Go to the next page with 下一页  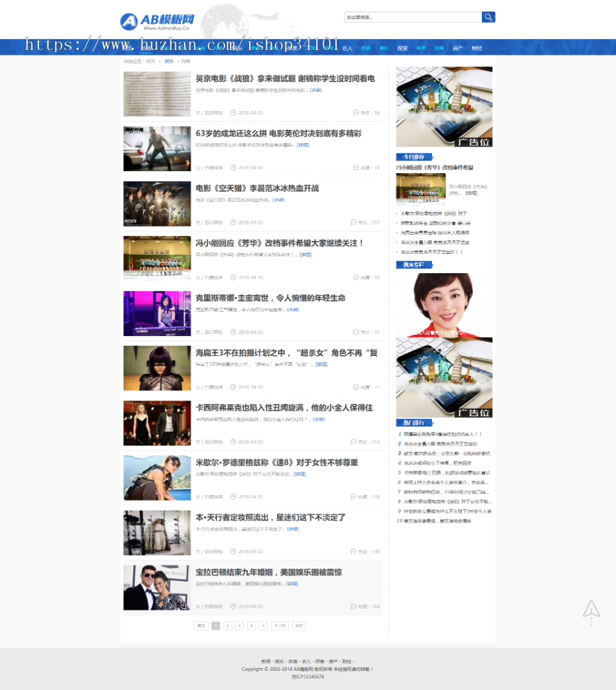click(x=278, y=625)
